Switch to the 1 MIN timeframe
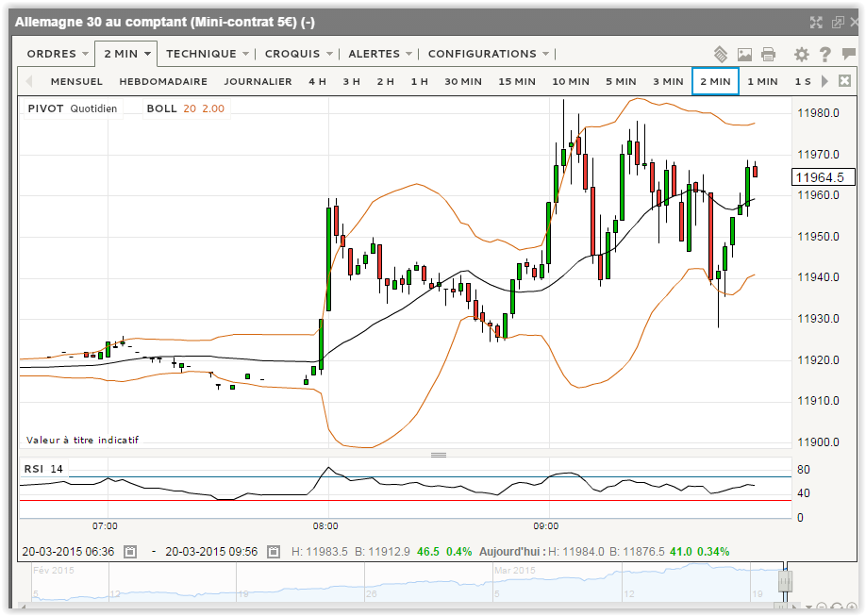Viewport: 866px width, 616px height. [763, 81]
